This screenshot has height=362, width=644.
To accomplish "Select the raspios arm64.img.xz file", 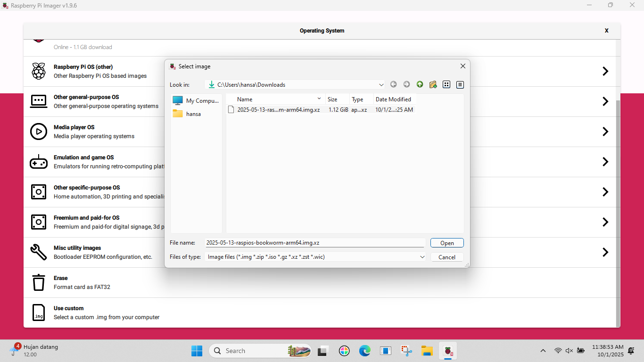I will [278, 110].
